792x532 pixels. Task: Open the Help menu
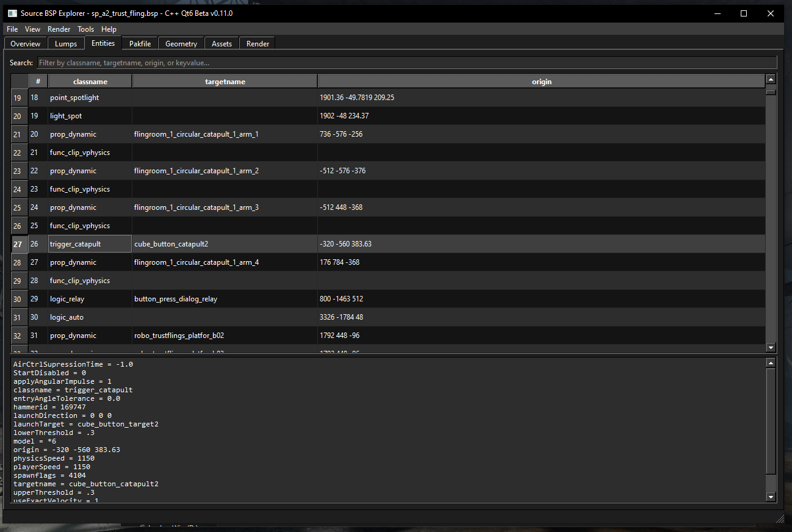click(x=109, y=29)
